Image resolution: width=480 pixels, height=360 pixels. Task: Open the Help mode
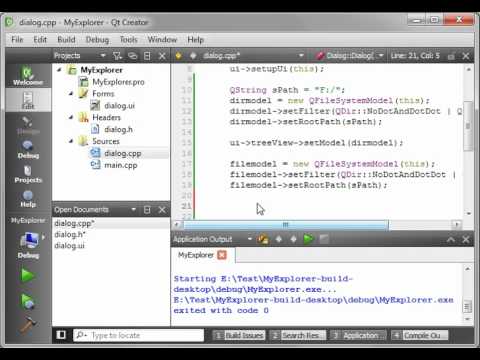coord(28,199)
